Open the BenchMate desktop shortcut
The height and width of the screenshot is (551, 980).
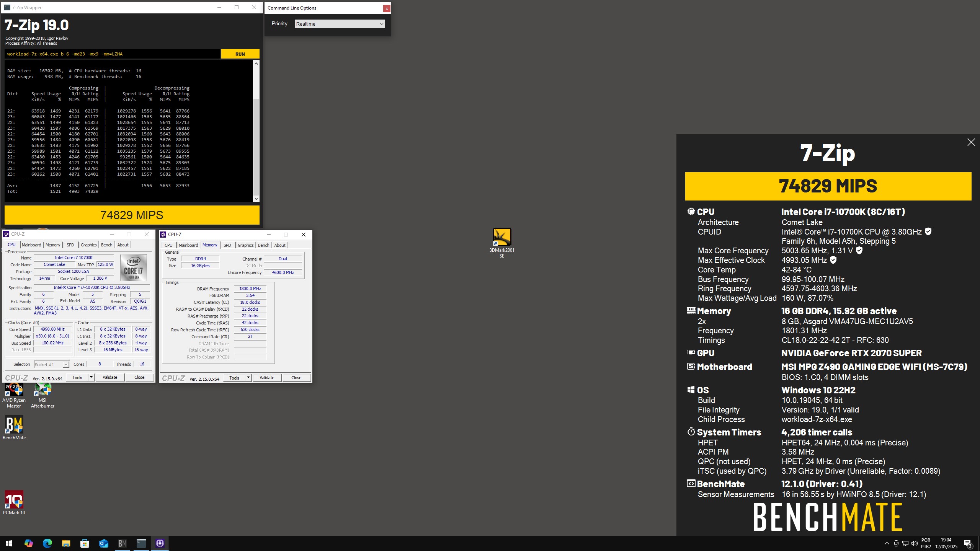point(14,428)
